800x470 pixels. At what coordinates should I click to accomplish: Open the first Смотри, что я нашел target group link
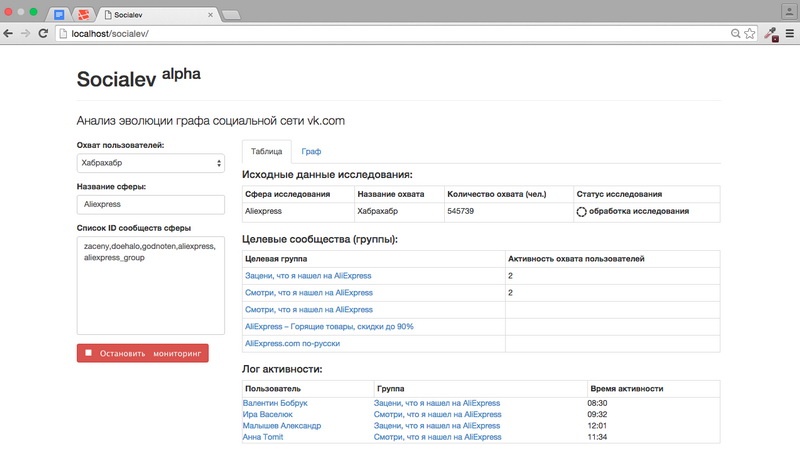pos(309,292)
